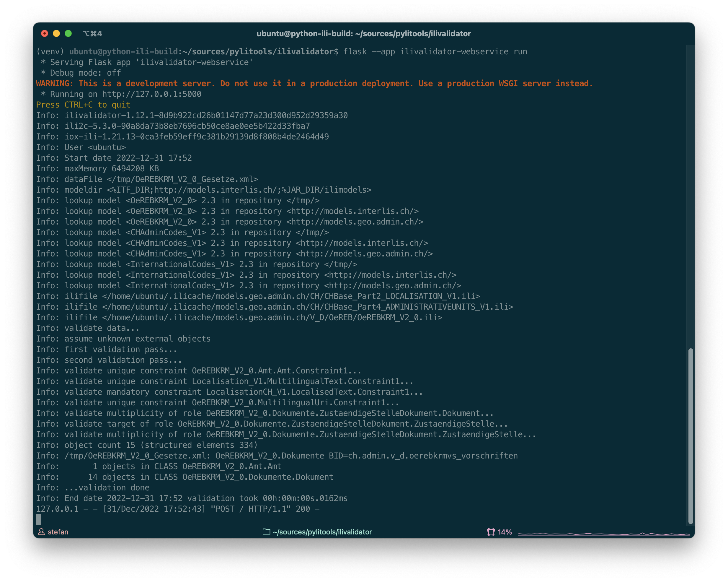Click the CHAdminCodes_V1 lookup in </tmp/> line
The image size is (728, 582).
pos(182,233)
